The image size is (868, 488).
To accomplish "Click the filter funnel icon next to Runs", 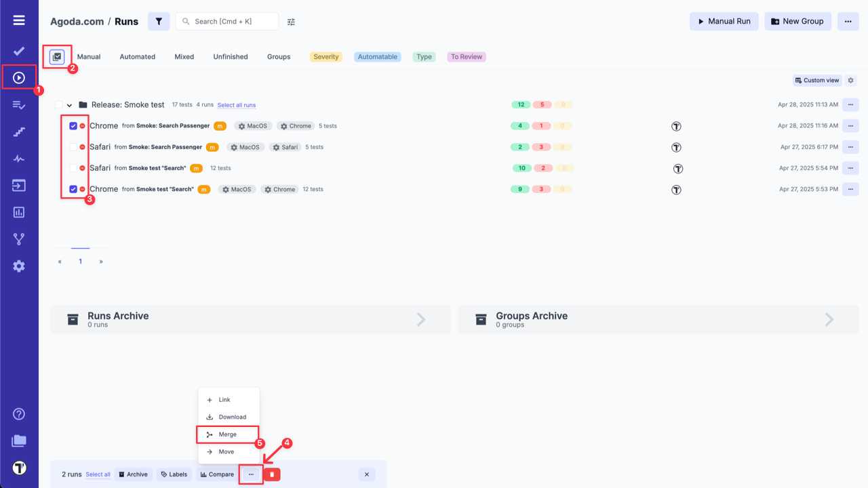I will click(159, 21).
